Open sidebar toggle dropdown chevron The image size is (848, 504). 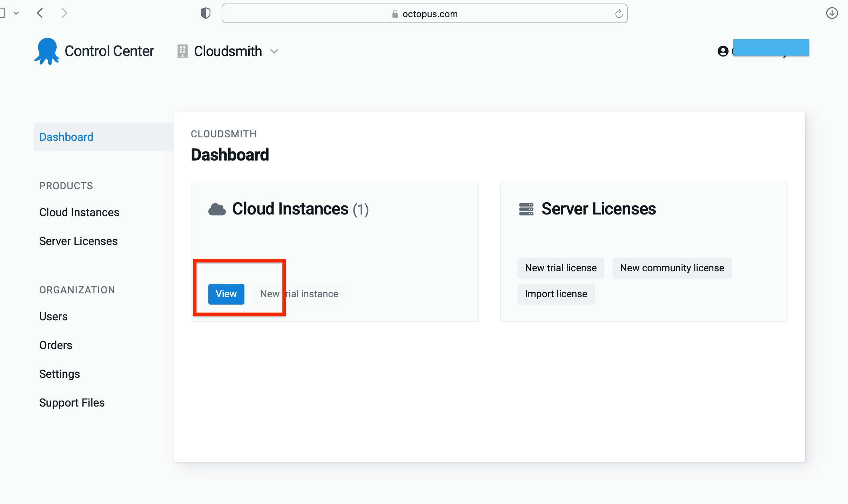click(16, 13)
